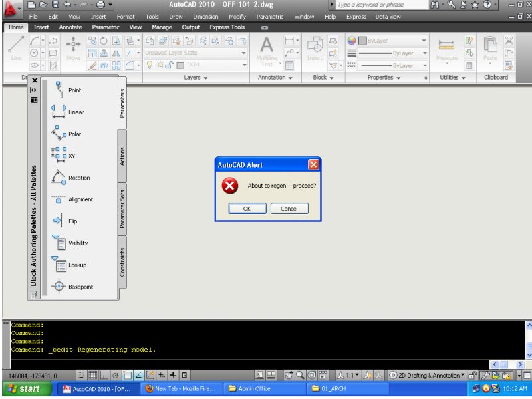Click the coordinates readout in status bar
The image size is (532, 399).
click(33, 376)
